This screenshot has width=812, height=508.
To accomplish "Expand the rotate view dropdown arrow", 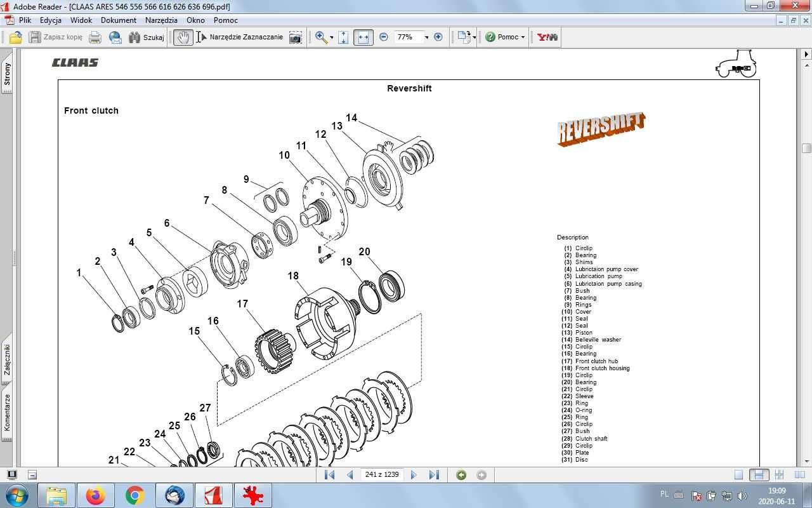I will 475,37.
